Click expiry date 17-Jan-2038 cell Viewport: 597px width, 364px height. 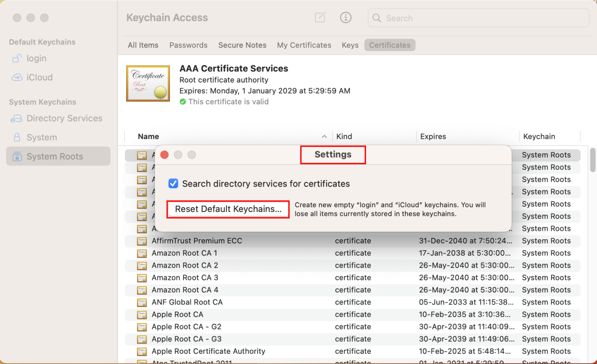pyautogui.click(x=464, y=253)
